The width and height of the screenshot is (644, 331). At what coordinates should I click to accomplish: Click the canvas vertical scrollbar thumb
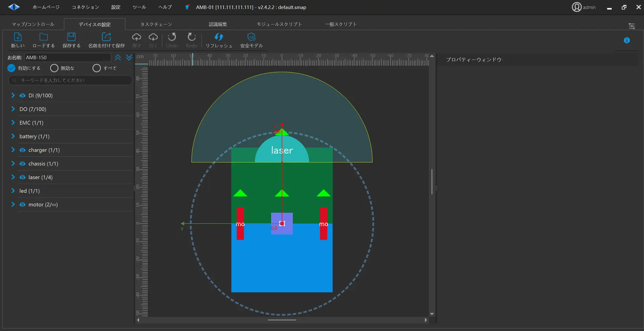(x=432, y=181)
